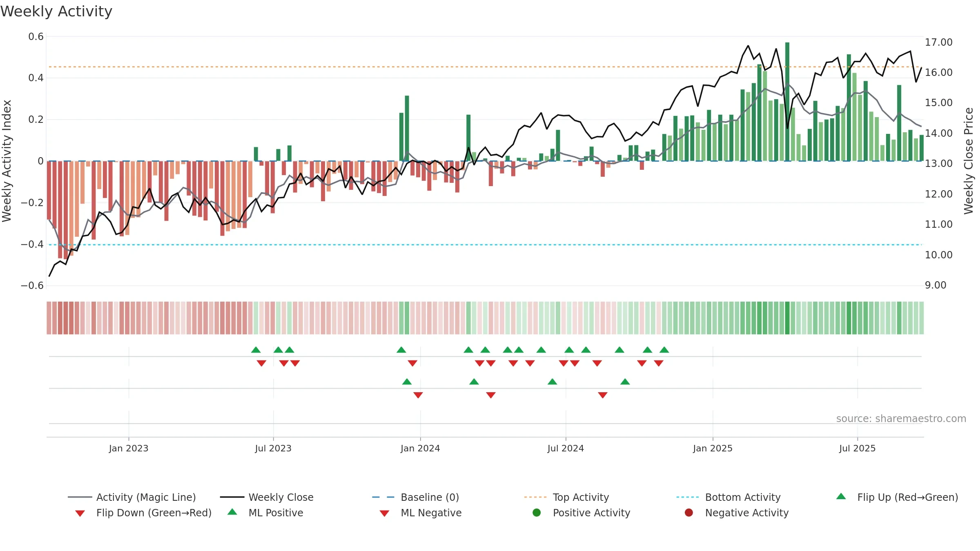This screenshot has width=980, height=551.
Task: Click the source: sharemaestro.com text
Action: (901, 419)
